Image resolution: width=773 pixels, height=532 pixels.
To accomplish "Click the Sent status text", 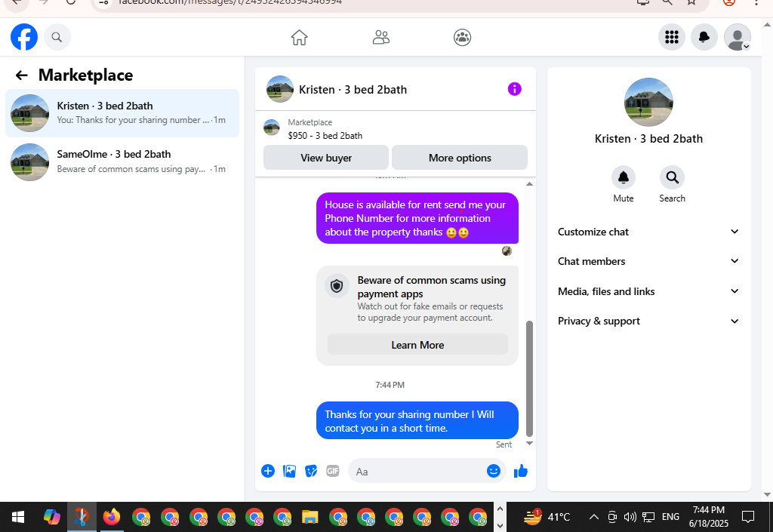I will tap(504, 444).
